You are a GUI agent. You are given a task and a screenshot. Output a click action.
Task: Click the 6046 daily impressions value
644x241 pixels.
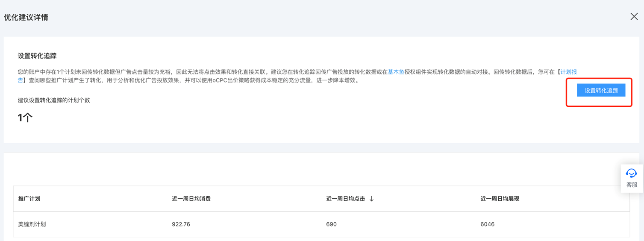pyautogui.click(x=487, y=224)
